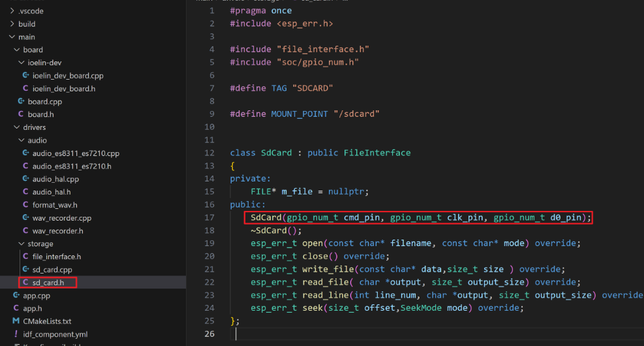Select sd_card.h in the file tree
Viewport: 644px width, 346px height.
click(x=48, y=282)
